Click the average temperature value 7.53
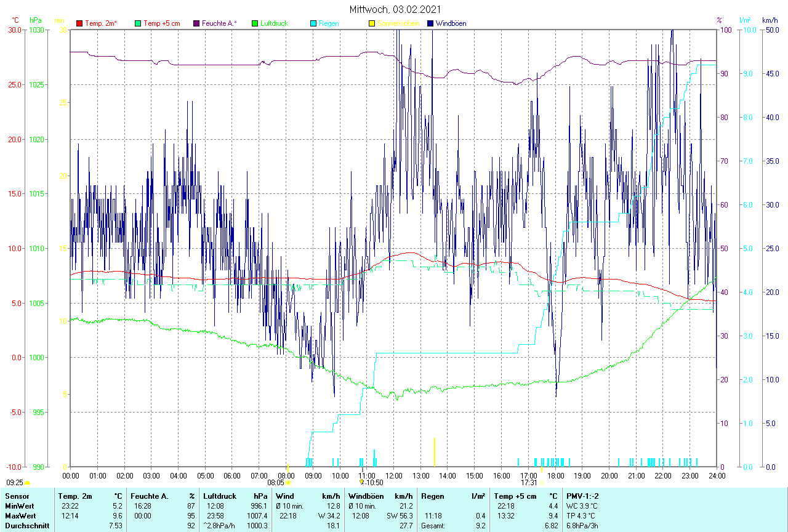Screen dimensions: 788x532 click(x=116, y=526)
